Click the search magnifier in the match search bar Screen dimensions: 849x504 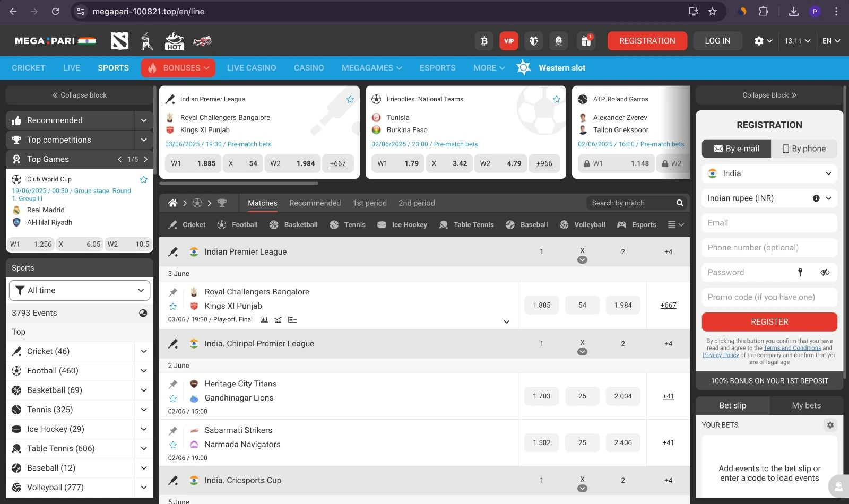(x=680, y=203)
